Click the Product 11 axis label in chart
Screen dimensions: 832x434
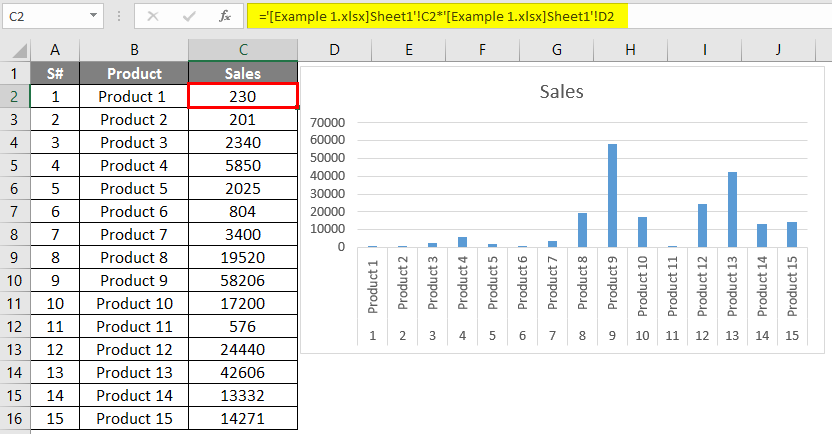pos(672,286)
